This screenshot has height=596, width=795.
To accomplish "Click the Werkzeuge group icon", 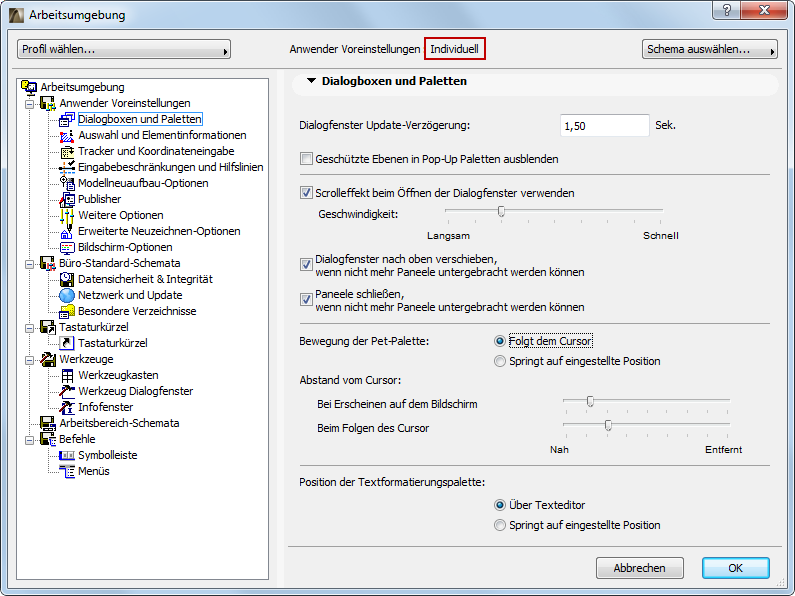I will tap(48, 359).
